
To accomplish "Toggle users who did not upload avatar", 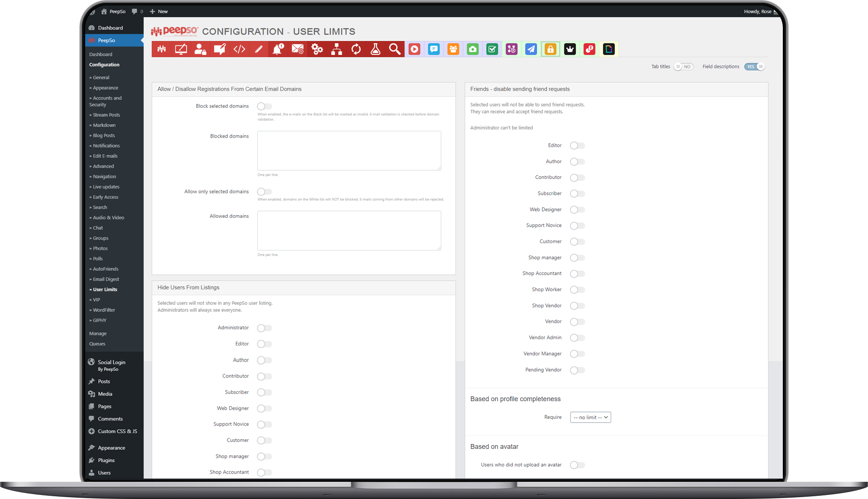I will click(x=577, y=465).
